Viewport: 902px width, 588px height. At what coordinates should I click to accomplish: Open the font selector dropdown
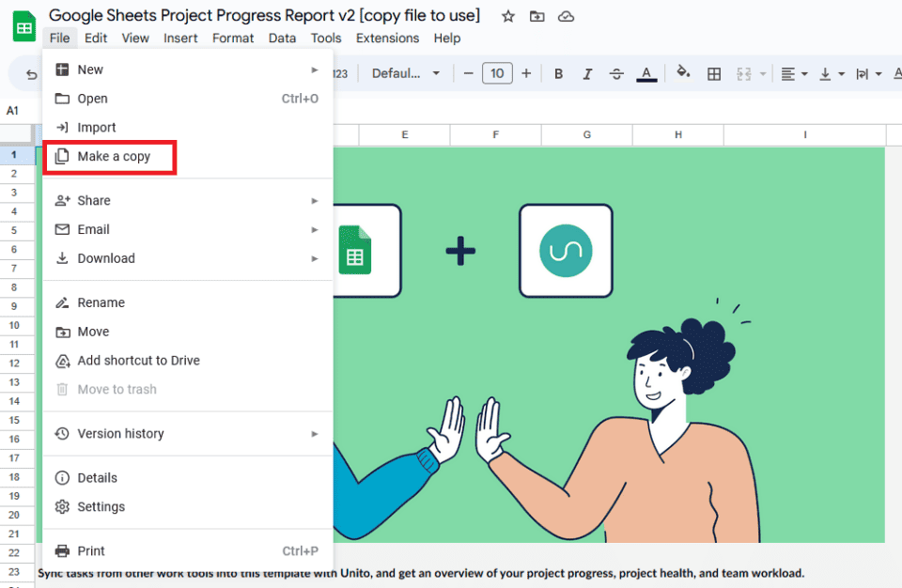tap(406, 72)
